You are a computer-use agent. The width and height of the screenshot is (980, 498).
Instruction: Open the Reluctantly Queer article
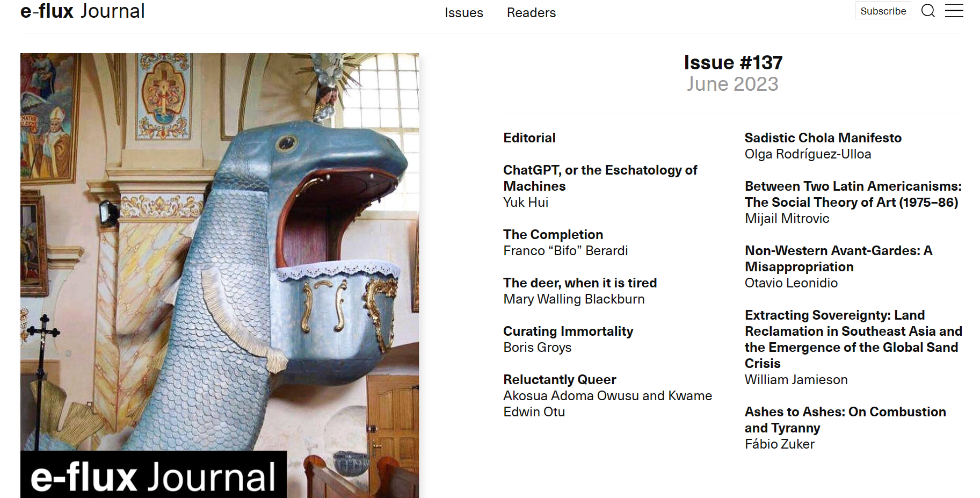(x=560, y=380)
